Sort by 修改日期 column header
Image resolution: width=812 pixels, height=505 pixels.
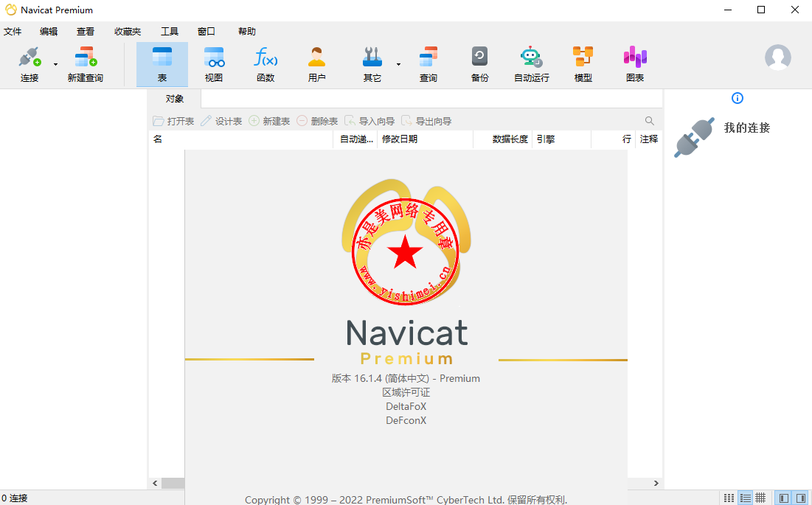(425, 139)
